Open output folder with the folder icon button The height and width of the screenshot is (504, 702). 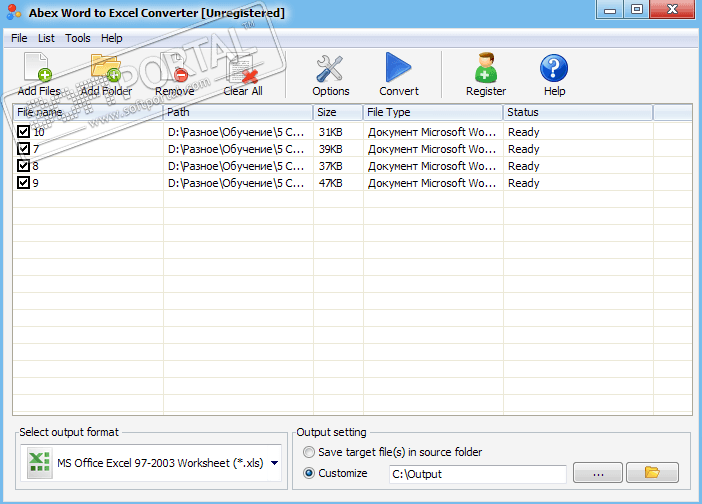[x=652, y=473]
